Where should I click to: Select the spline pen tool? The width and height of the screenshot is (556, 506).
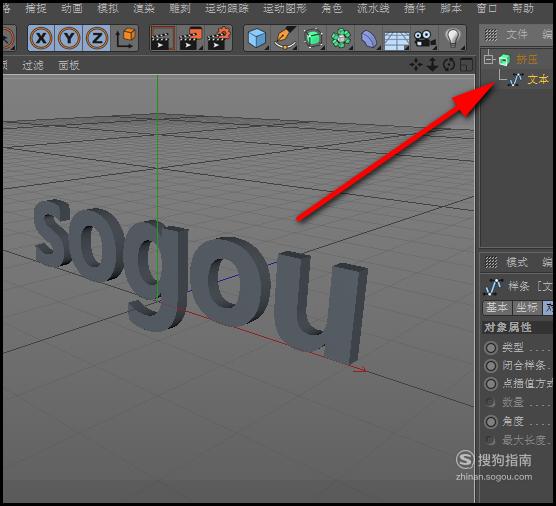[x=285, y=38]
